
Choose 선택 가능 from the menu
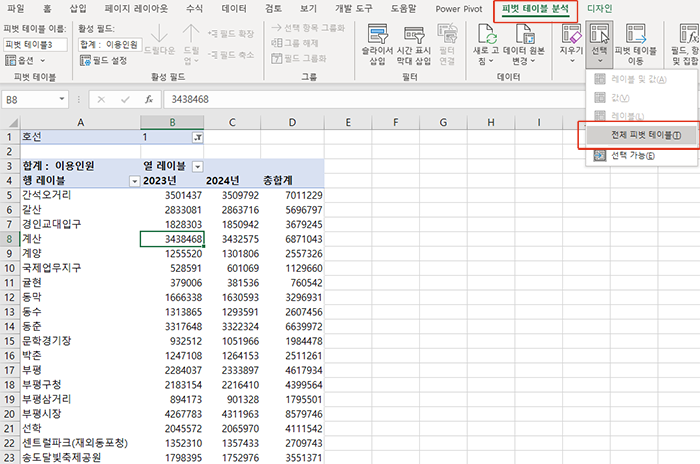tap(642, 155)
